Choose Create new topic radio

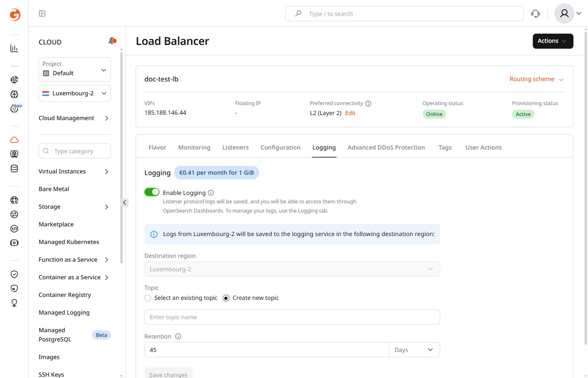coord(226,298)
